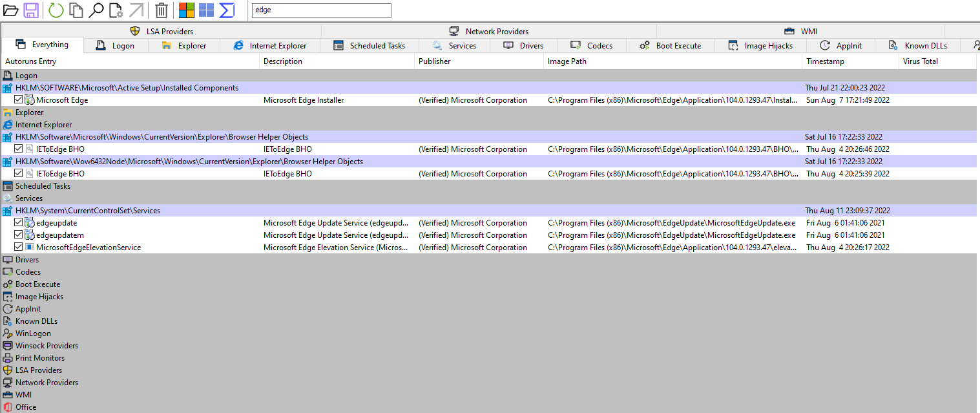
Task: Click the Drivers category row in list
Action: tap(489, 260)
